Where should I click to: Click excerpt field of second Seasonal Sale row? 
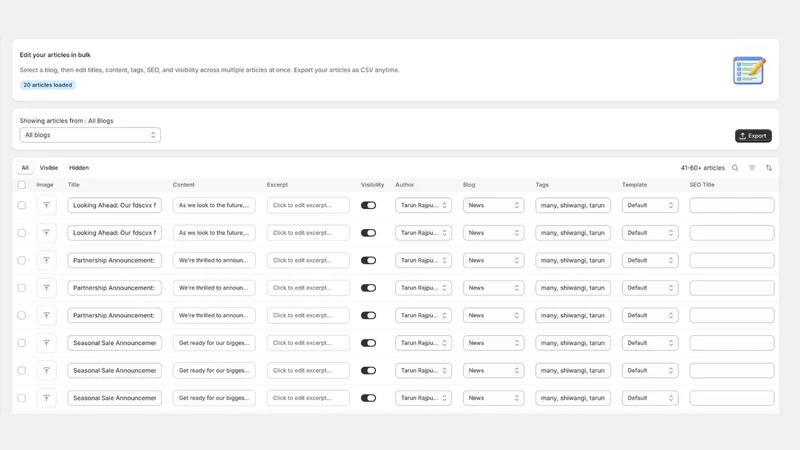click(308, 370)
